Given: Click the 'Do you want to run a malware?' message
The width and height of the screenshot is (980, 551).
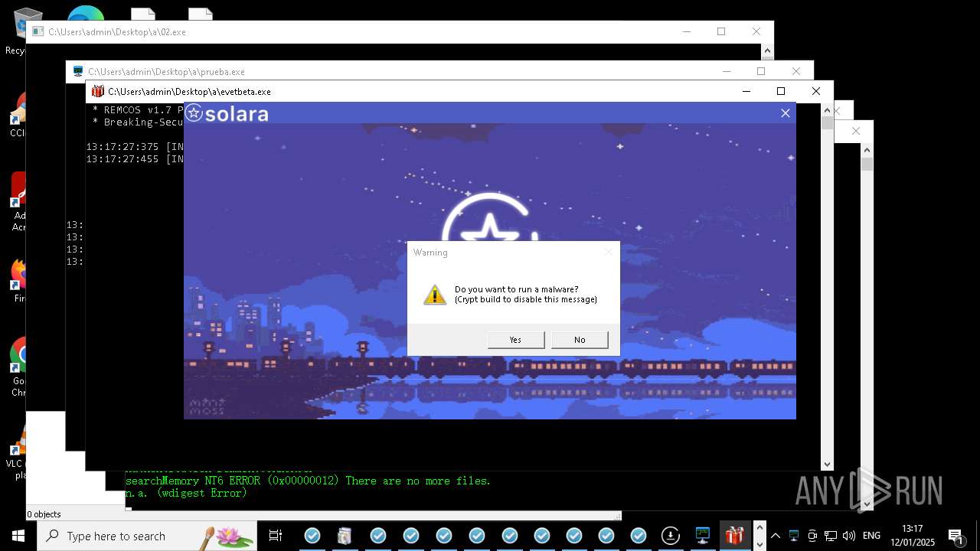Looking at the screenshot, I should 517,289.
